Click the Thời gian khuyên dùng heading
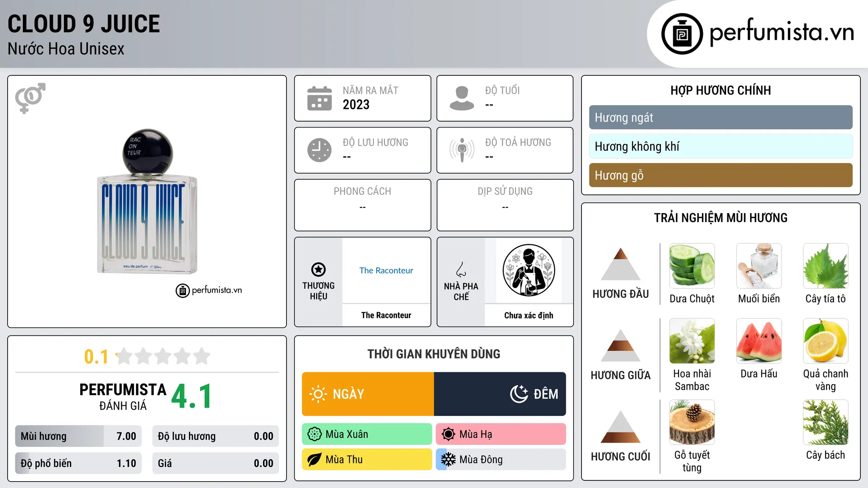The height and width of the screenshot is (488, 868). (x=434, y=354)
